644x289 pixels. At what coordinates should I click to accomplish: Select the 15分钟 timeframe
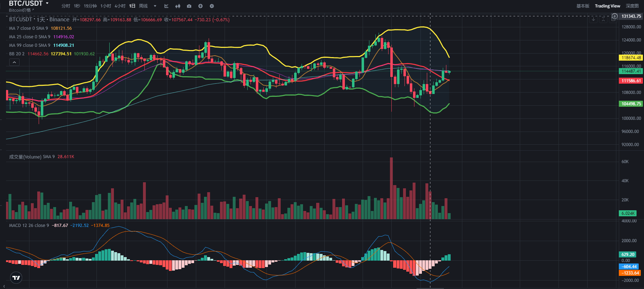(90, 6)
